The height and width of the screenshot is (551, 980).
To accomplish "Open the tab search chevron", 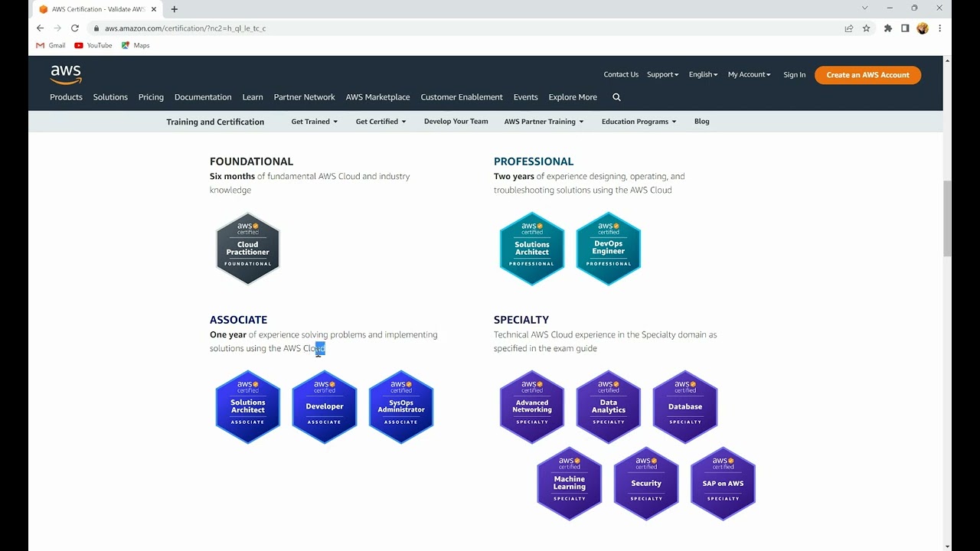I will click(865, 8).
